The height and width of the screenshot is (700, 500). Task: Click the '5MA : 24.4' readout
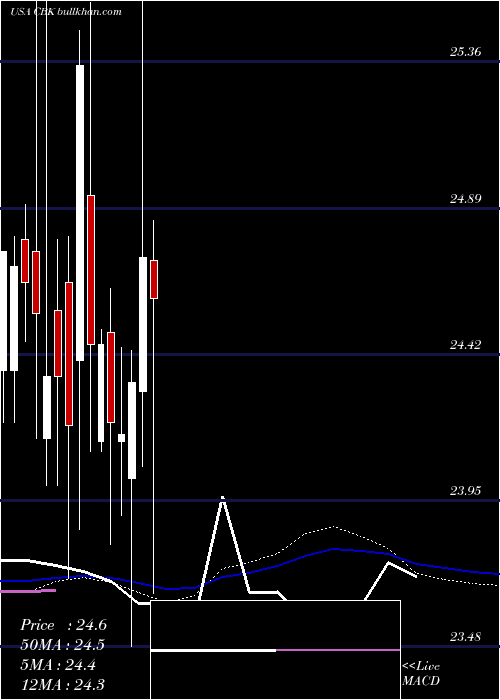[58, 665]
